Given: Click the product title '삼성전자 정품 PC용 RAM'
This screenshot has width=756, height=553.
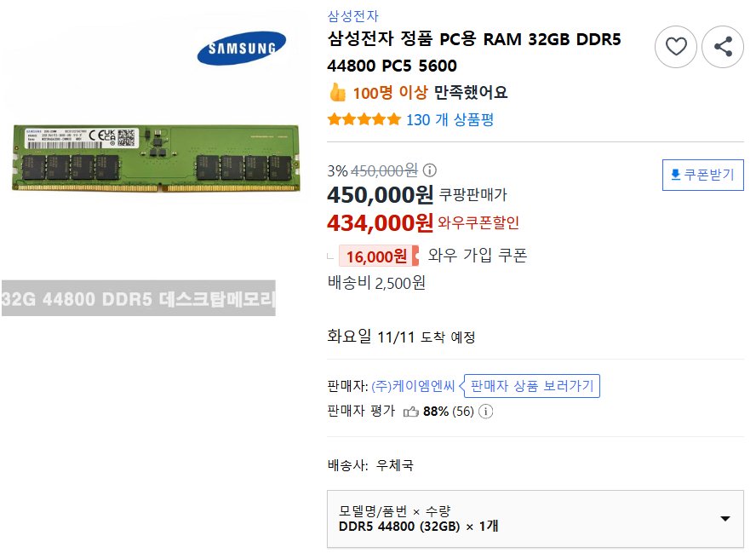Looking at the screenshot, I should point(474,39).
